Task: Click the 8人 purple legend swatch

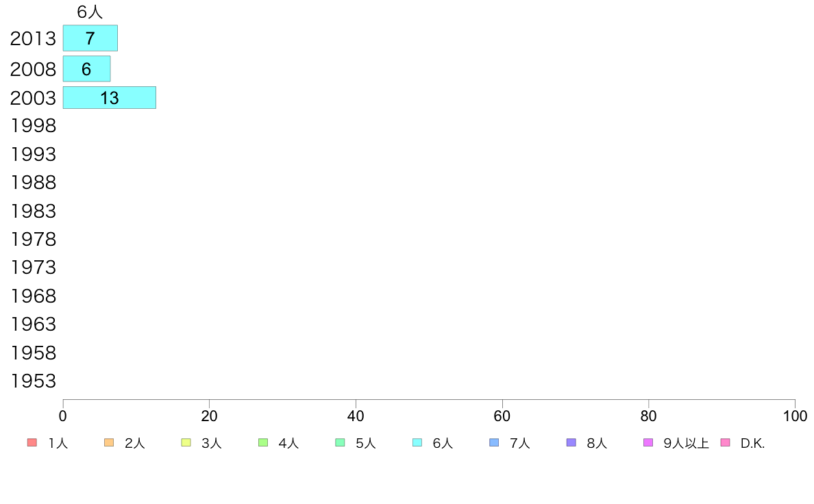Action: 571,443
